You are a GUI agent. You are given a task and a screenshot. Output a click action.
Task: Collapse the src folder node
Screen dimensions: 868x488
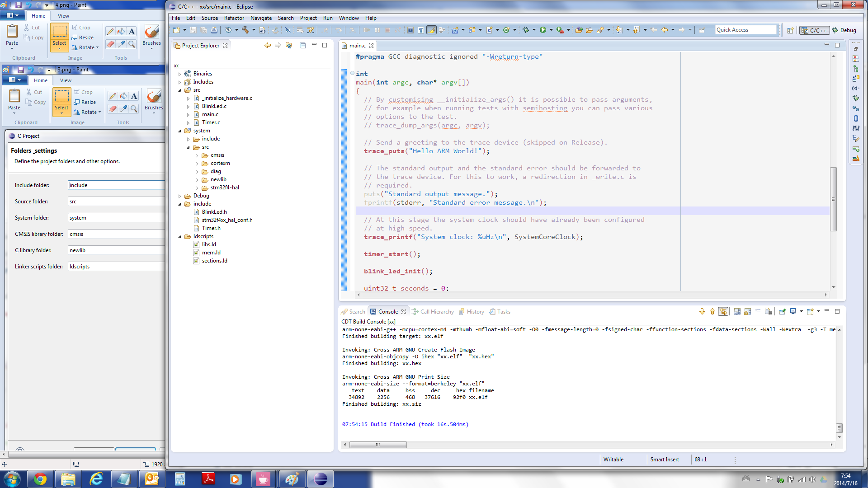click(x=180, y=90)
